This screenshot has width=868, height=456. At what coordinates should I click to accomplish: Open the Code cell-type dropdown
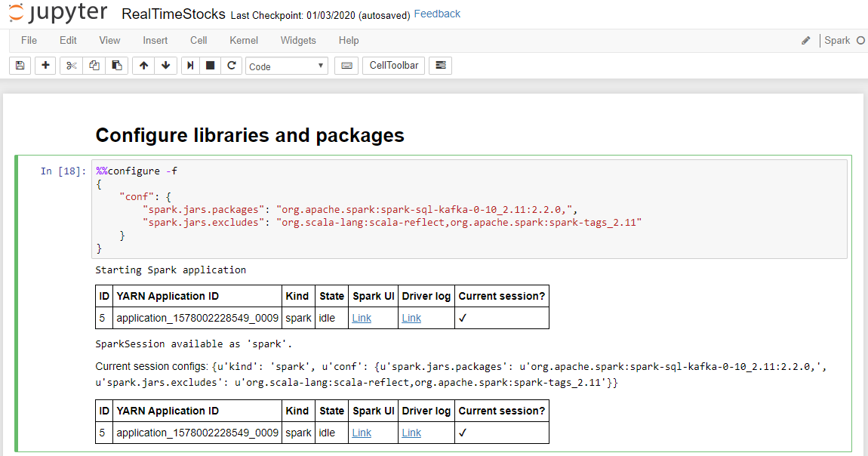[286, 66]
